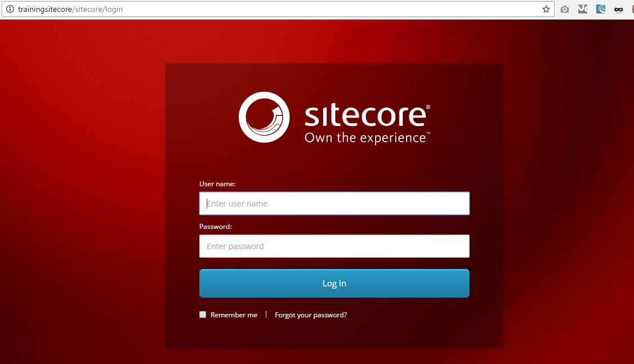Bookmark this page with the star icon

pos(546,9)
